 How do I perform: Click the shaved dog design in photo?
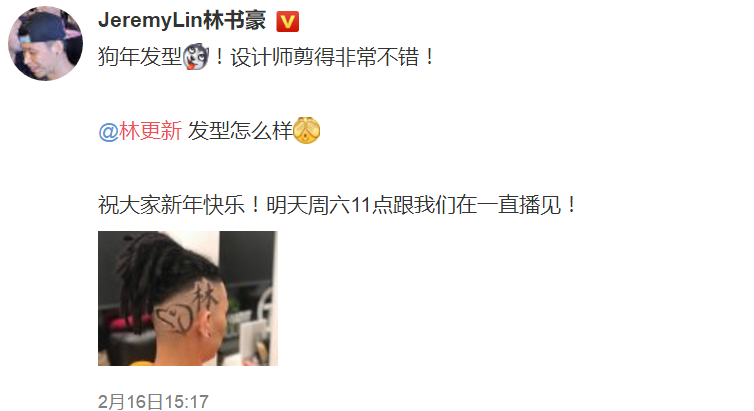pos(174,320)
